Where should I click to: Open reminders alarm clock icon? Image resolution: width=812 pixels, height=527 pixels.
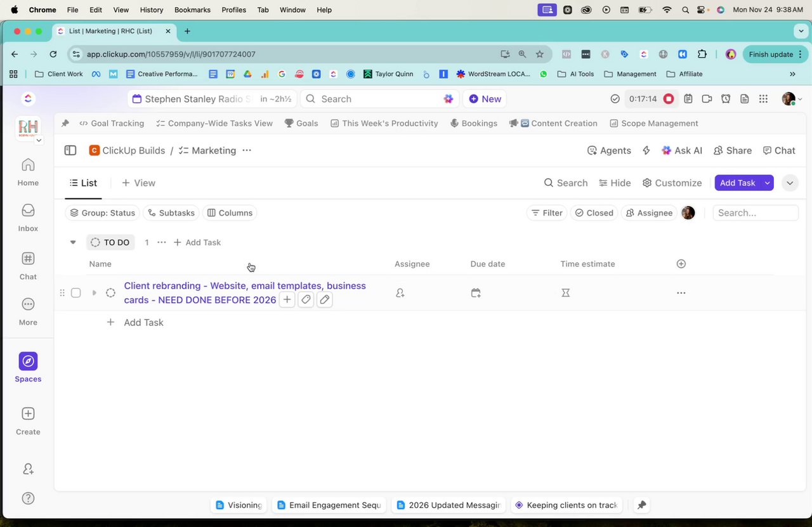pos(726,99)
